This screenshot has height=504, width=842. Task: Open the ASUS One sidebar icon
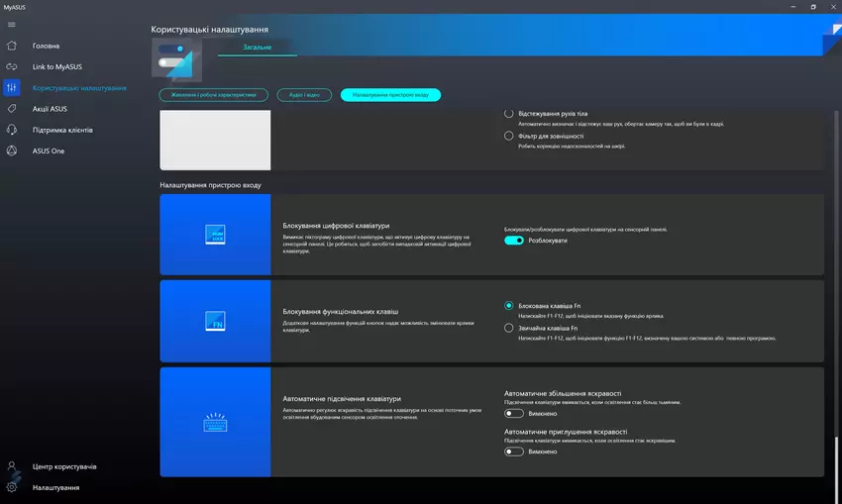coord(12,151)
